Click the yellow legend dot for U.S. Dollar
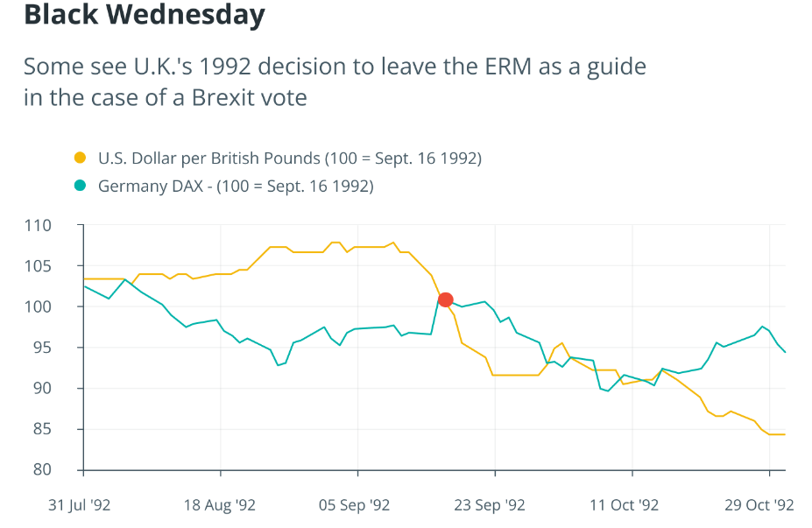 [80, 158]
